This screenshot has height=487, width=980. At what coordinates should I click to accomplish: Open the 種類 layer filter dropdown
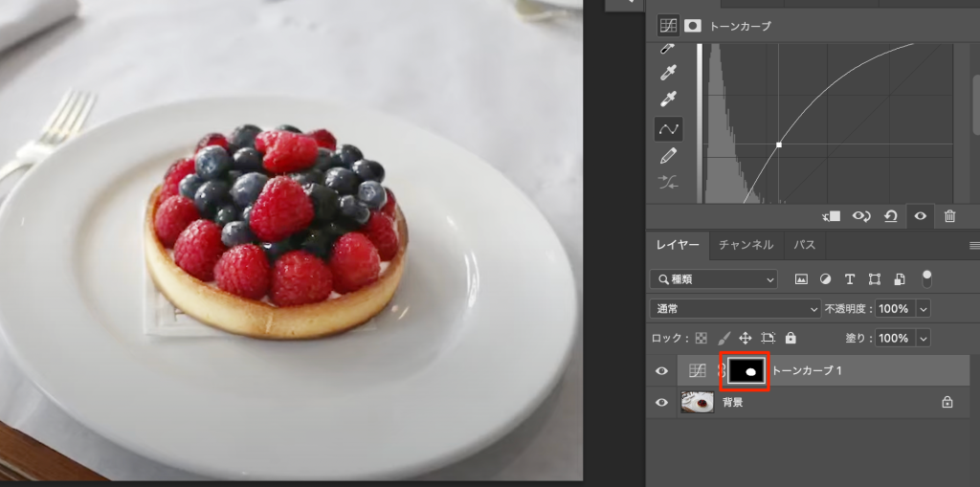[x=713, y=279]
